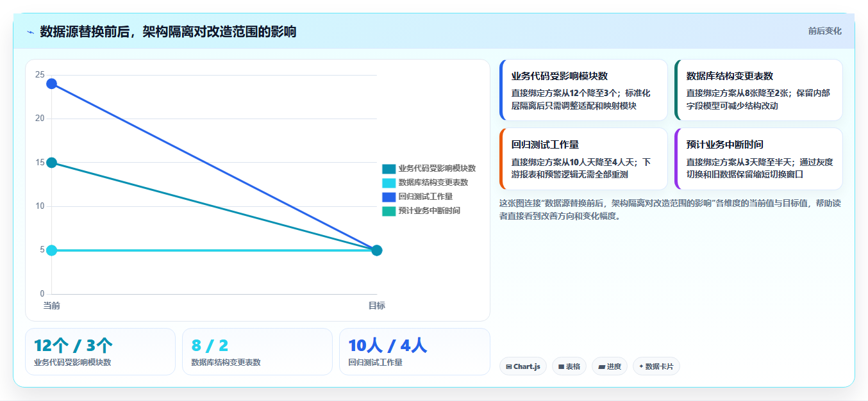Click the header title 数据源替换前后
The height and width of the screenshot is (401, 868).
click(168, 31)
